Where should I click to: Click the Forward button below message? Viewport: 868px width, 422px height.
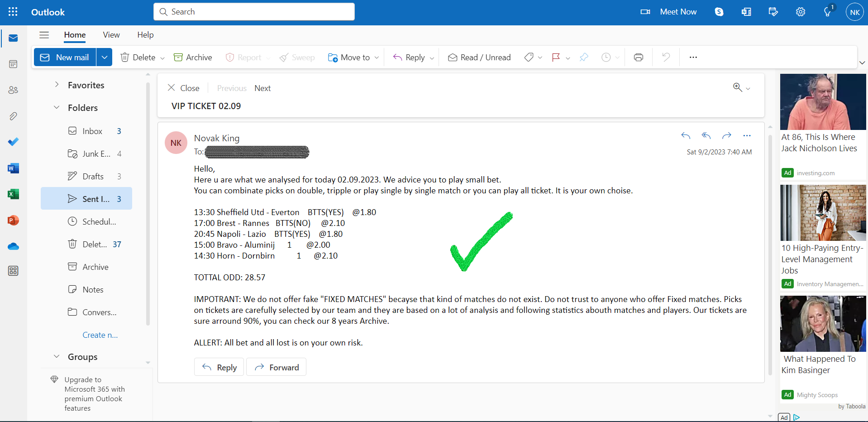(x=276, y=367)
